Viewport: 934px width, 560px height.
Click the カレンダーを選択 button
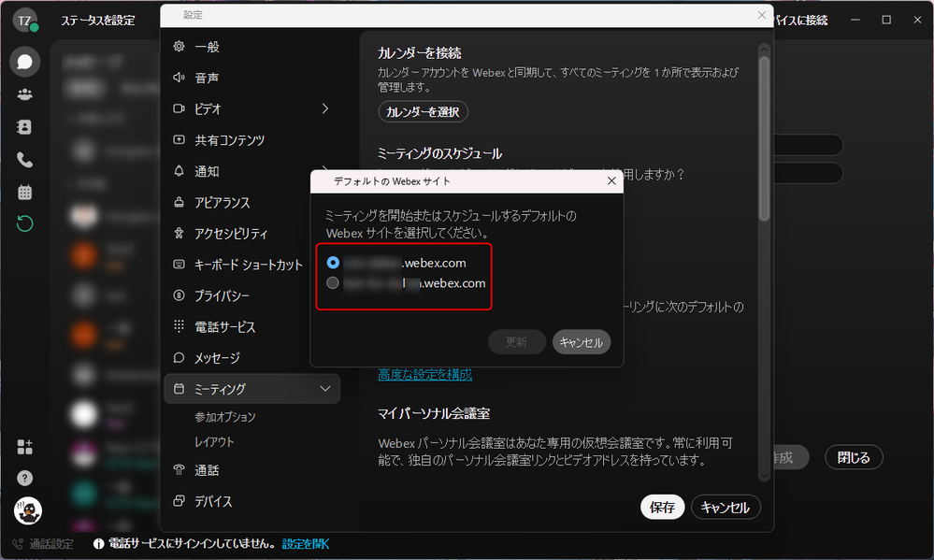click(423, 111)
